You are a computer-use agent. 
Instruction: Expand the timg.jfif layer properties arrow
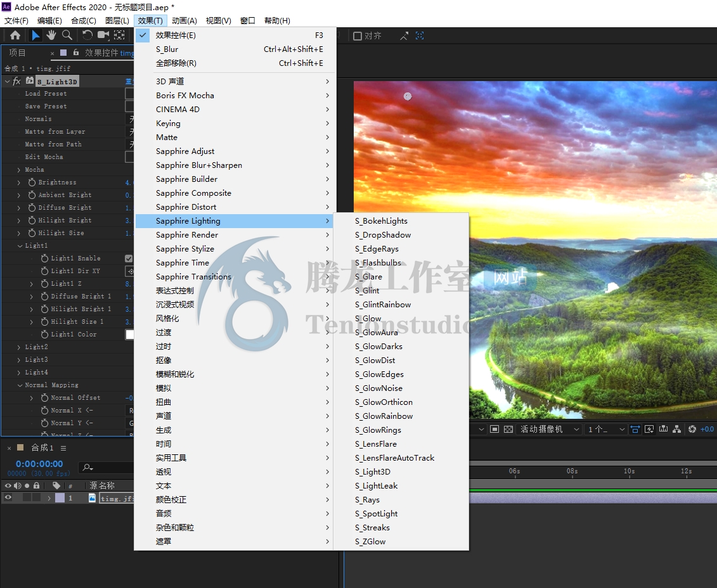49,498
